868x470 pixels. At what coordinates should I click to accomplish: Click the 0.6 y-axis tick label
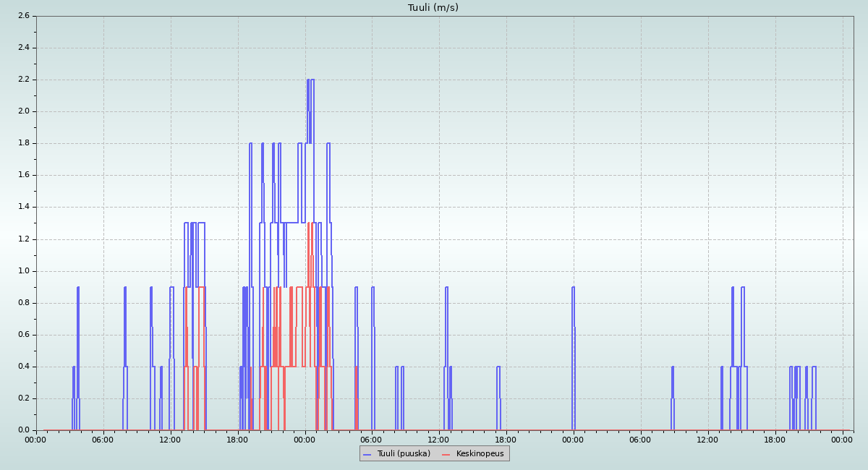23,335
